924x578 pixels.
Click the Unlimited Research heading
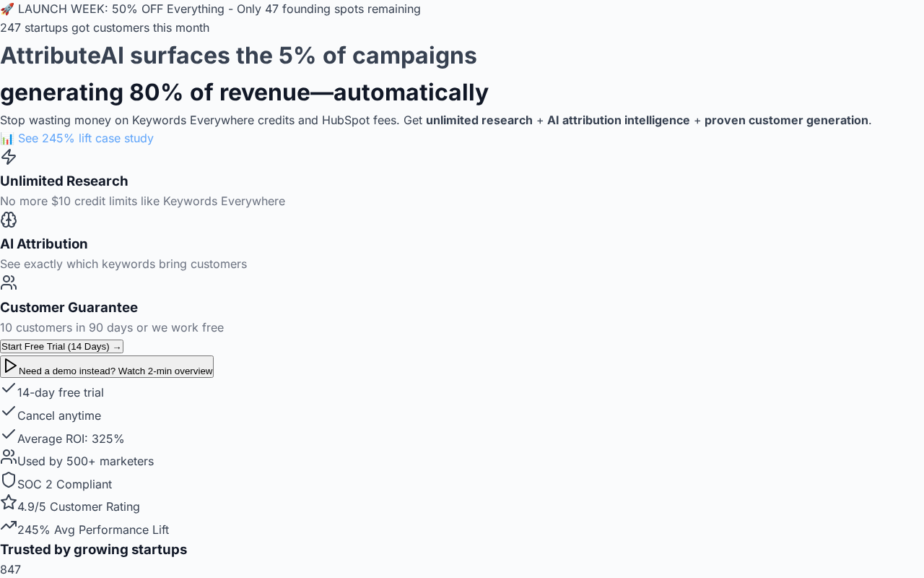[x=64, y=181]
